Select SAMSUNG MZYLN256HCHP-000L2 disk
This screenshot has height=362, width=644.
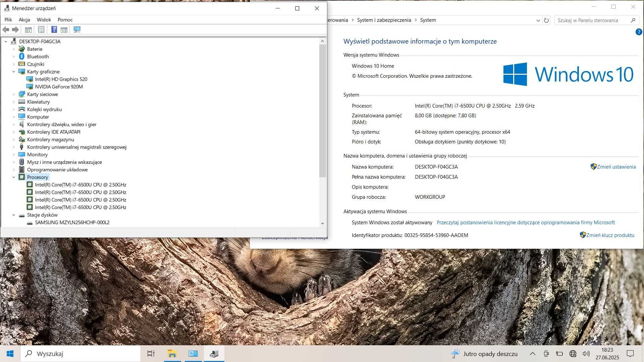72,223
